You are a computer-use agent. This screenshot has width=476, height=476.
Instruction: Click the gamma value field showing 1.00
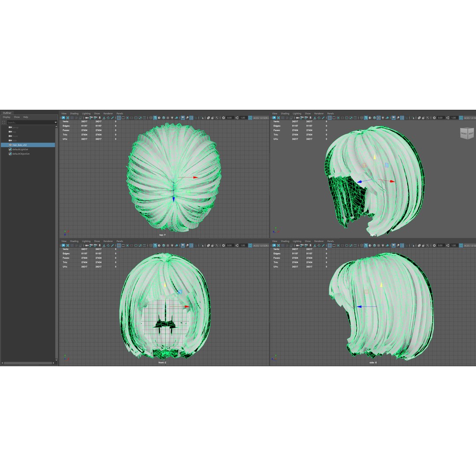pyautogui.click(x=454, y=118)
